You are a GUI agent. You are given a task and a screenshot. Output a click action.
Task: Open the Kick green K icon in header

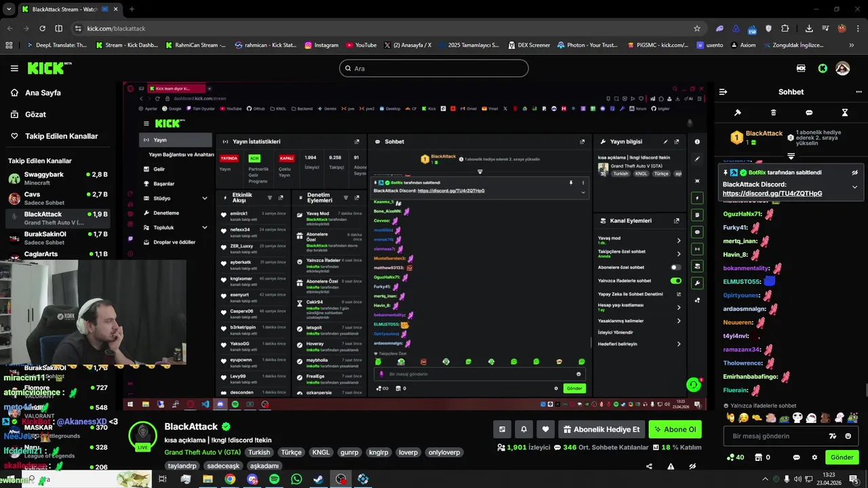click(823, 68)
